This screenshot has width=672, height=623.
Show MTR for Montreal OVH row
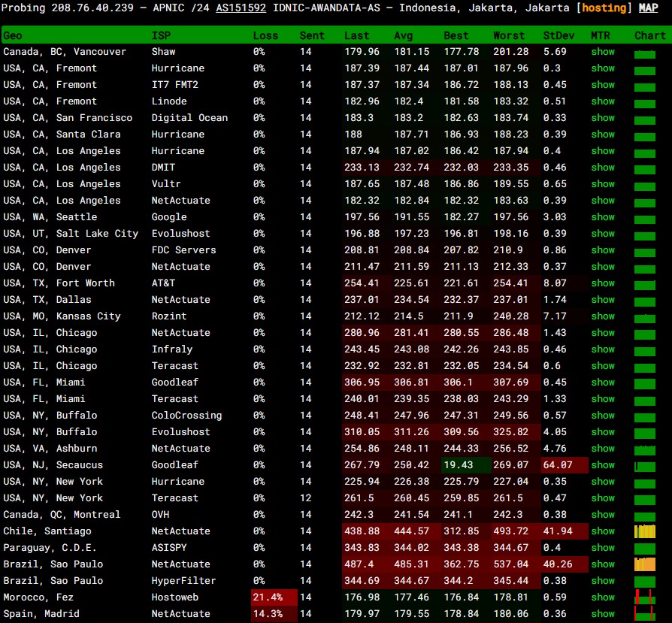(603, 515)
